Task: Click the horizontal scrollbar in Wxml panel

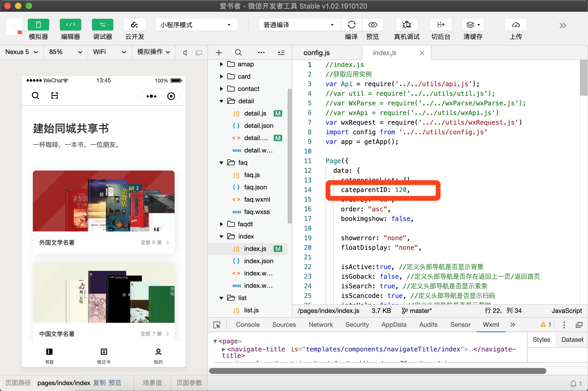Action: point(377,371)
